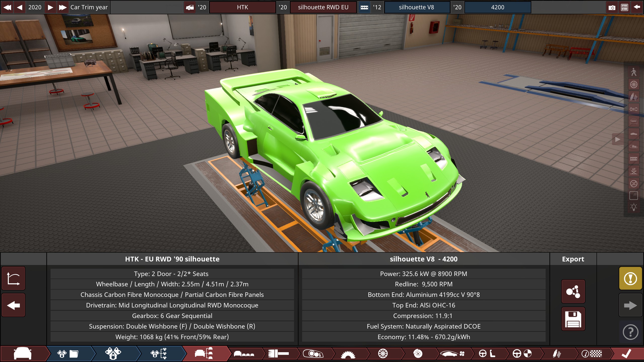
Task: Open the gearbox drivetrain gear tab
Action: click(348, 354)
